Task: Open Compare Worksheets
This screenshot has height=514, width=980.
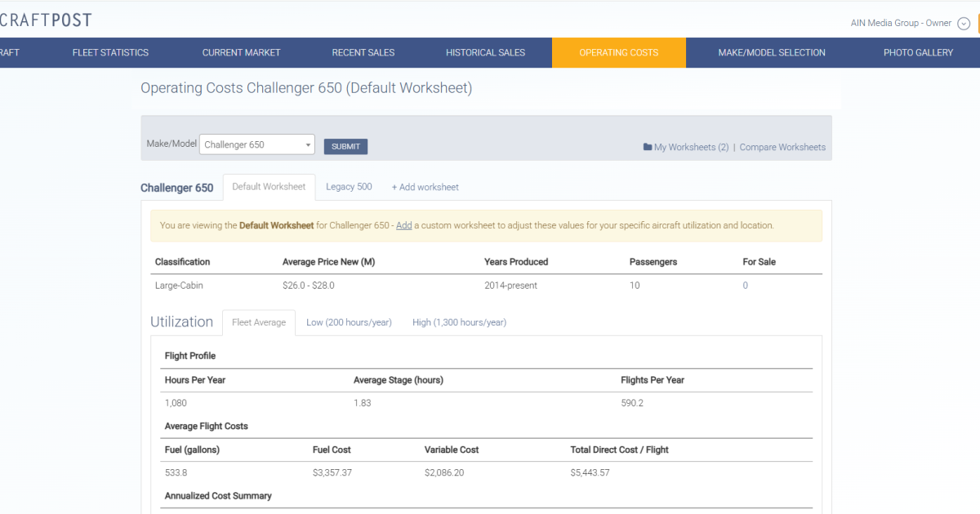Action: pyautogui.click(x=782, y=147)
